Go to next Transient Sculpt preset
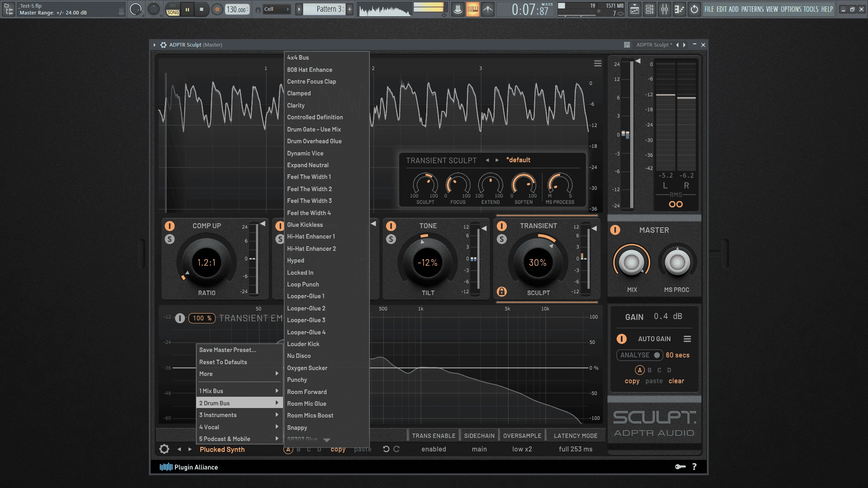 [x=497, y=160]
